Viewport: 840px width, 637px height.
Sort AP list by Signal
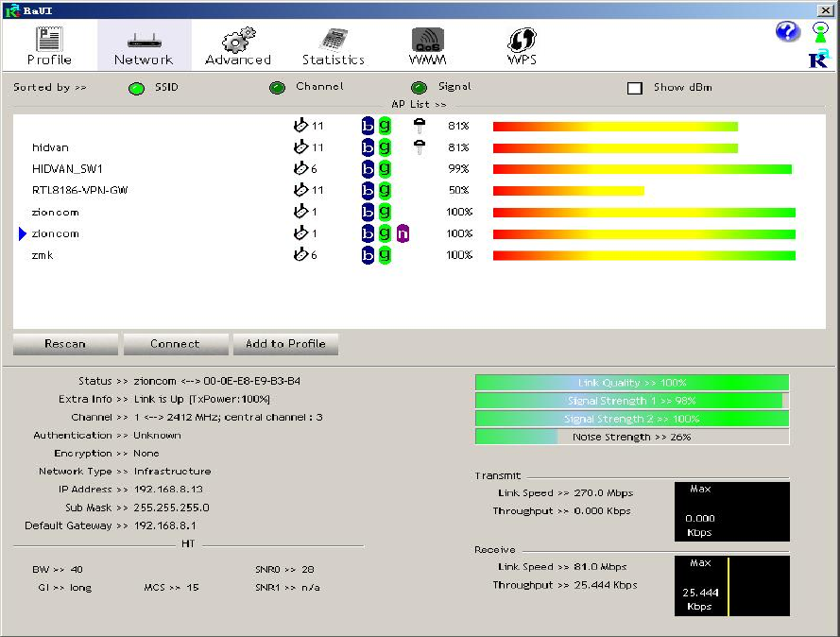(x=419, y=88)
